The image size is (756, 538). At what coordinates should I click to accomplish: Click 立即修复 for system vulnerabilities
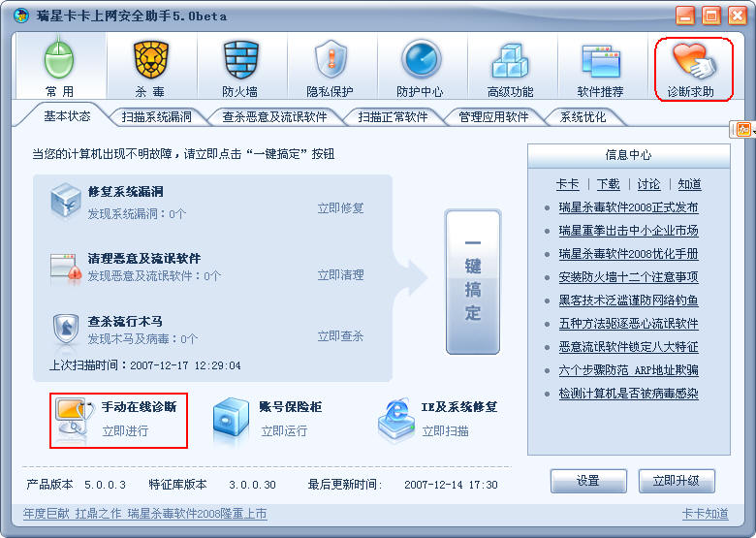click(340, 208)
